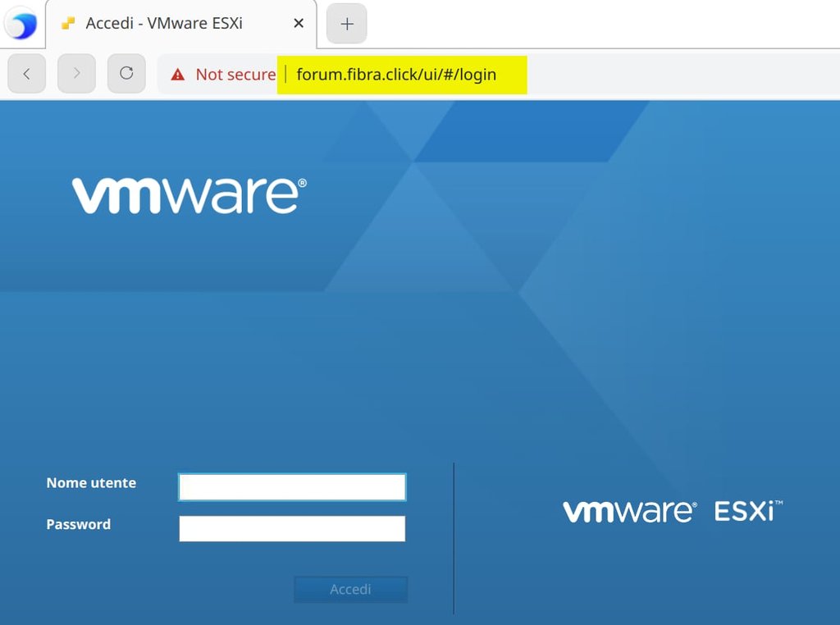Close the Accedi - VMware ESXi tab
The image size is (840, 625).
[299, 23]
